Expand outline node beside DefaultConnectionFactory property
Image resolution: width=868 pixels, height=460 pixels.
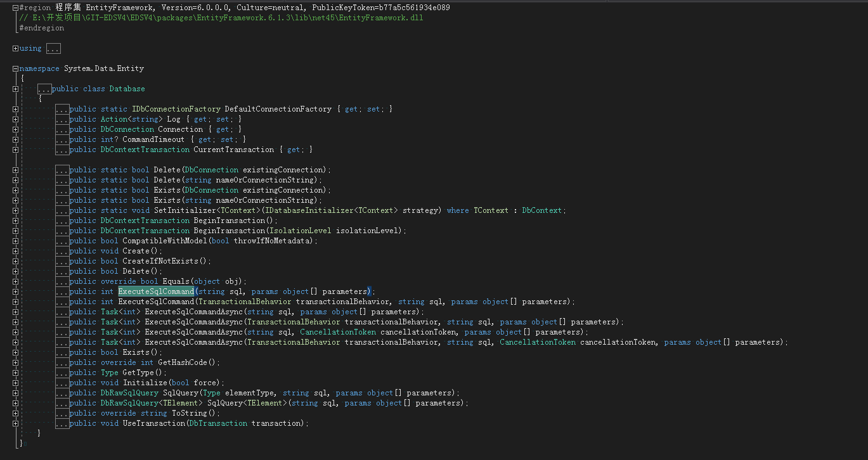pos(15,109)
